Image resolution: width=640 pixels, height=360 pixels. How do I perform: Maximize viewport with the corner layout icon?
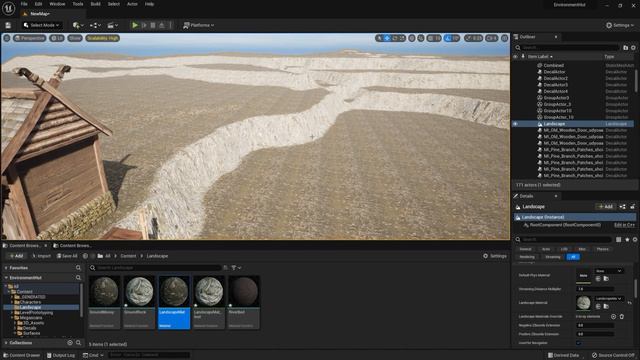click(504, 38)
